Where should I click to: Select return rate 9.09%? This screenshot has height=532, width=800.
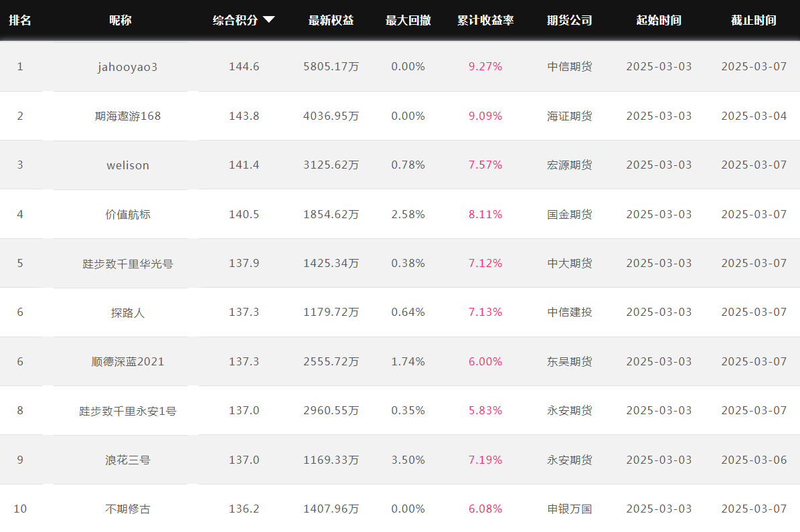(485, 116)
